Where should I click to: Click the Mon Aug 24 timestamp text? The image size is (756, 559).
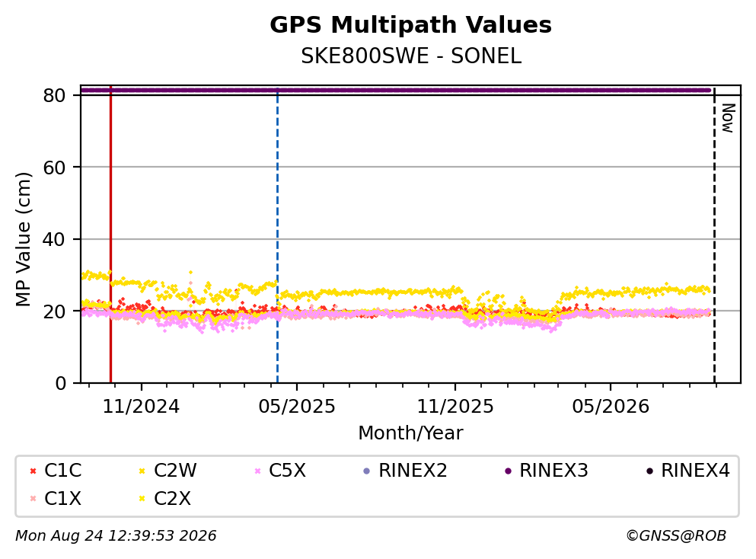coord(116,536)
